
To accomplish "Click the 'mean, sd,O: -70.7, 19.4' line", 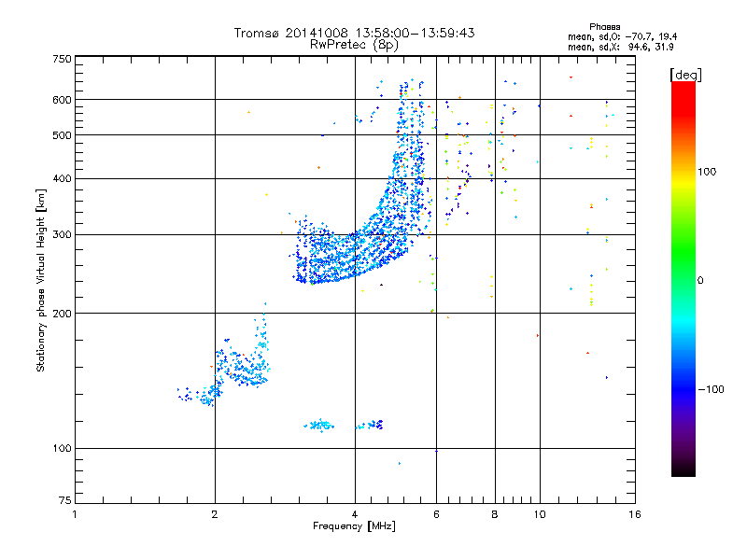I will 622,36.
